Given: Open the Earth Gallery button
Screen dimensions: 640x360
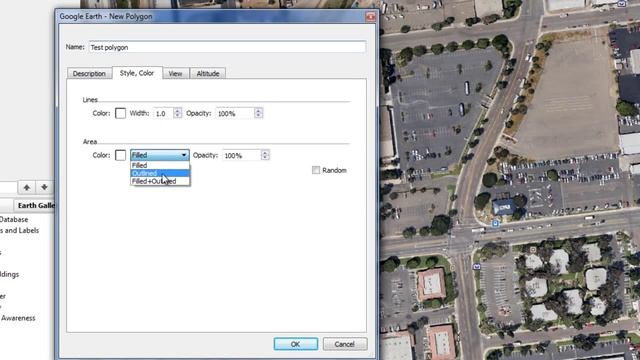Looking at the screenshot, I should 36,205.
